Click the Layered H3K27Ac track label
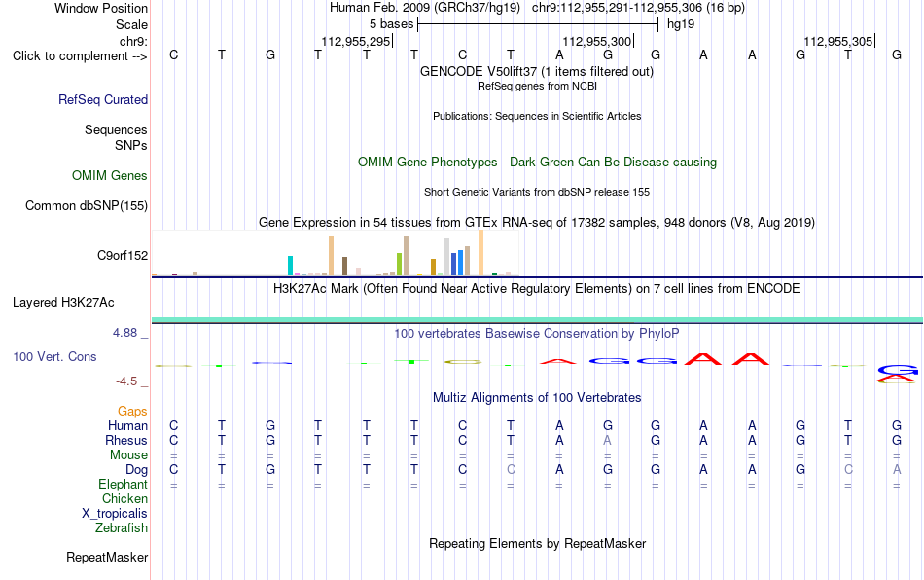924x580 pixels. (x=63, y=303)
